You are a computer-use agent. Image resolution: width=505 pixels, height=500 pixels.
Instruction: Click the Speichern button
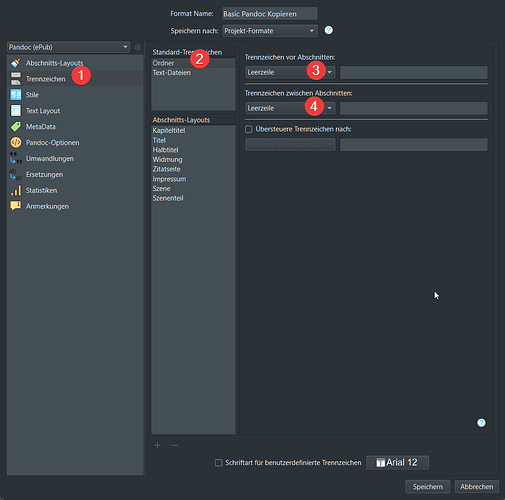[428, 487]
